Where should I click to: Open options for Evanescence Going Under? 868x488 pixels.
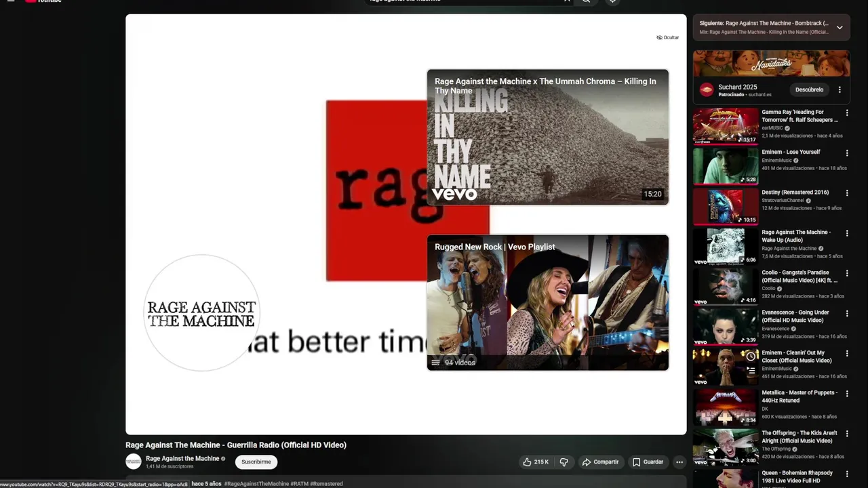[846, 313]
